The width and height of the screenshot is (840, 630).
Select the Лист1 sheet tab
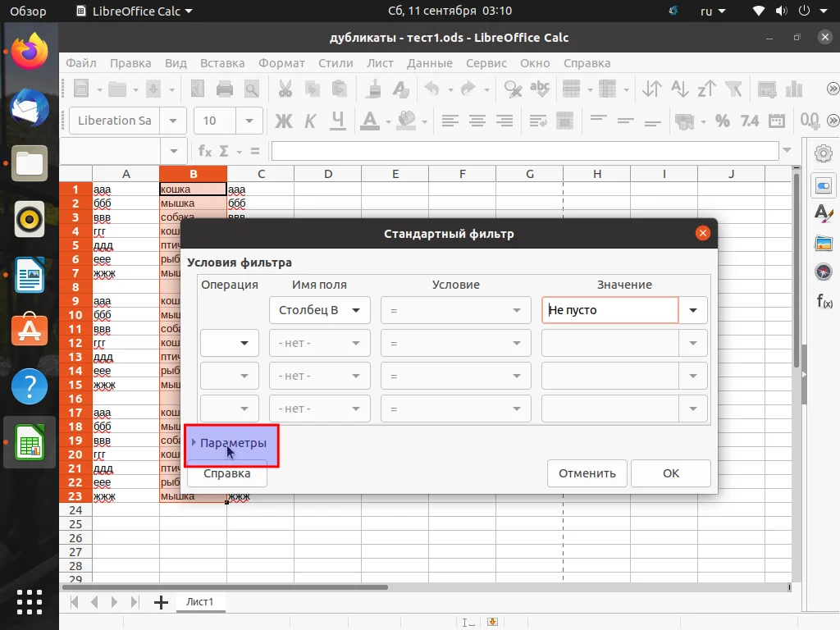(200, 601)
